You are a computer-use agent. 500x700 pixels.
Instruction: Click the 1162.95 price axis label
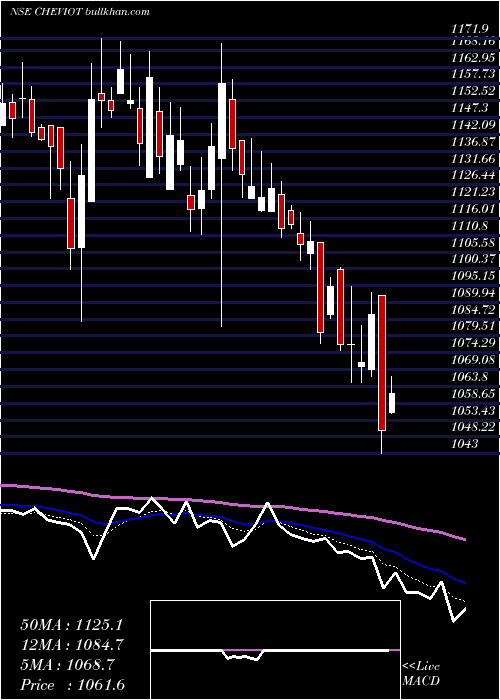[473, 58]
